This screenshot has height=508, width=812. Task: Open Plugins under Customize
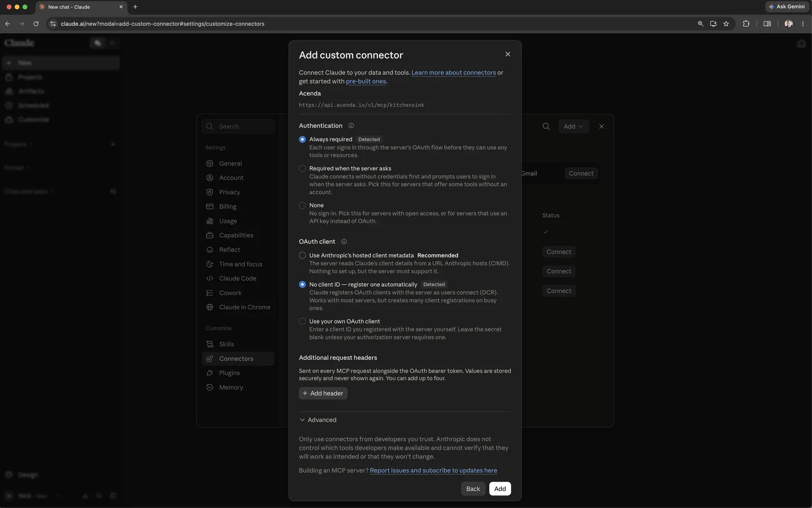coord(238,373)
